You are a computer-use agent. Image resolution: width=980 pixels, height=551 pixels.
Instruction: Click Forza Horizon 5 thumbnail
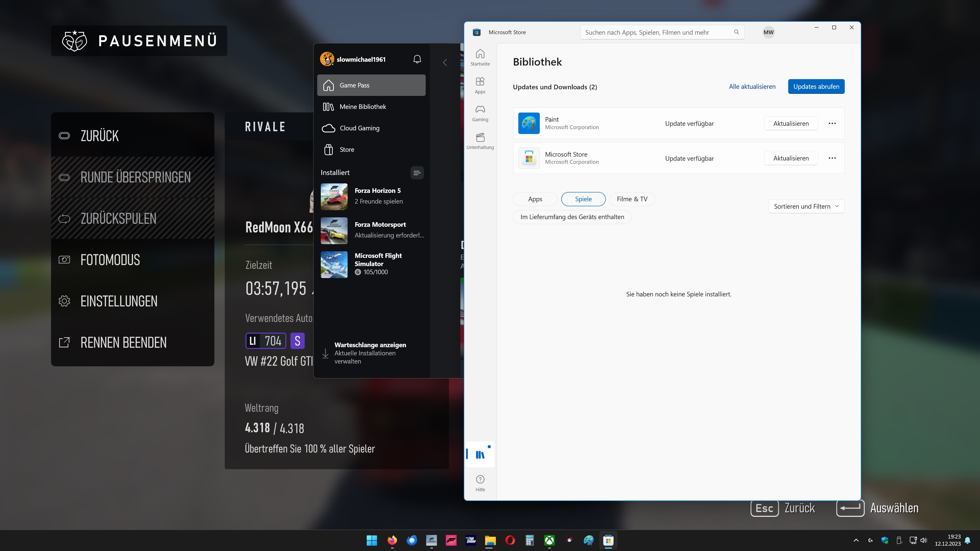(334, 197)
